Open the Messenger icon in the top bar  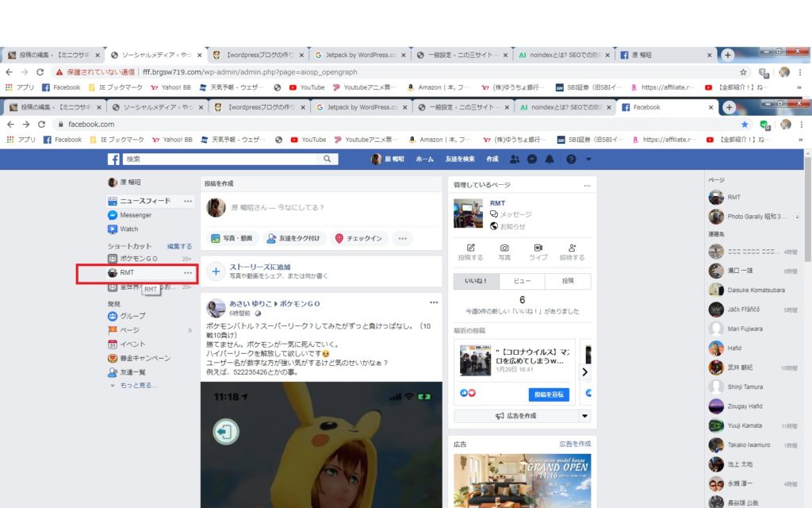(x=532, y=159)
